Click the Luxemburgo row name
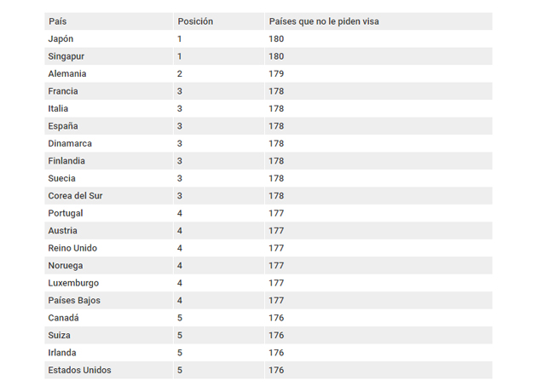The width and height of the screenshot is (537, 392). (73, 283)
